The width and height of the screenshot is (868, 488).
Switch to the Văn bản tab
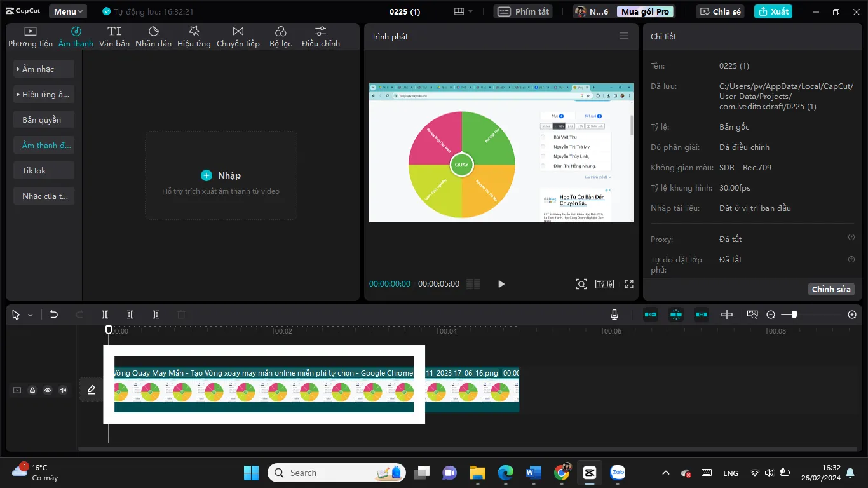[114, 36]
